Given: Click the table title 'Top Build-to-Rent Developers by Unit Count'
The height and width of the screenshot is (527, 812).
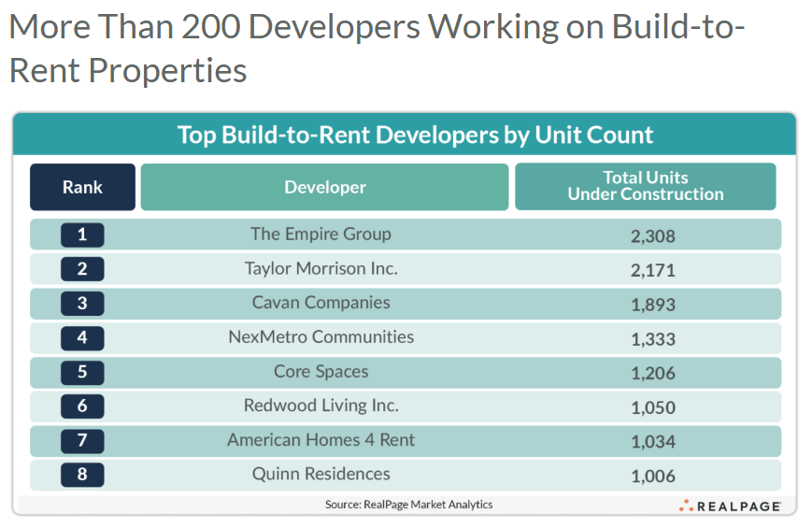Looking at the screenshot, I should coord(415,135).
